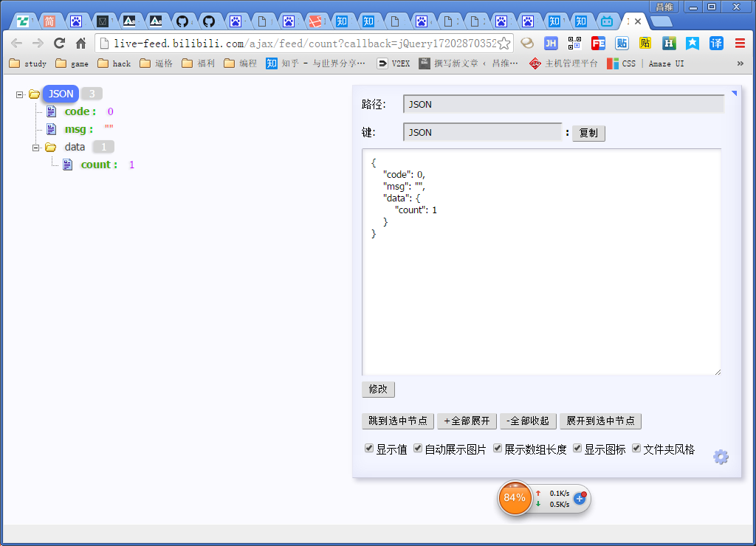Click the JH extension icon
This screenshot has width=756, height=546.
(x=551, y=44)
